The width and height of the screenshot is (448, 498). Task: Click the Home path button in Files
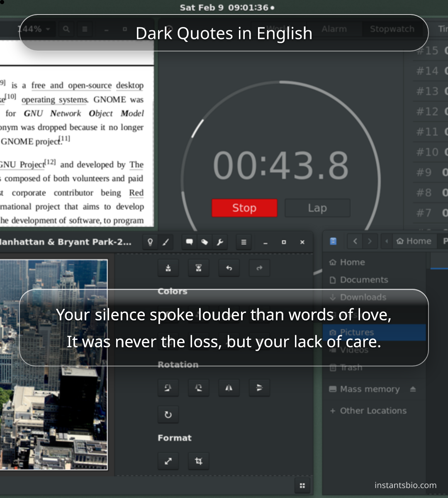pos(414,241)
